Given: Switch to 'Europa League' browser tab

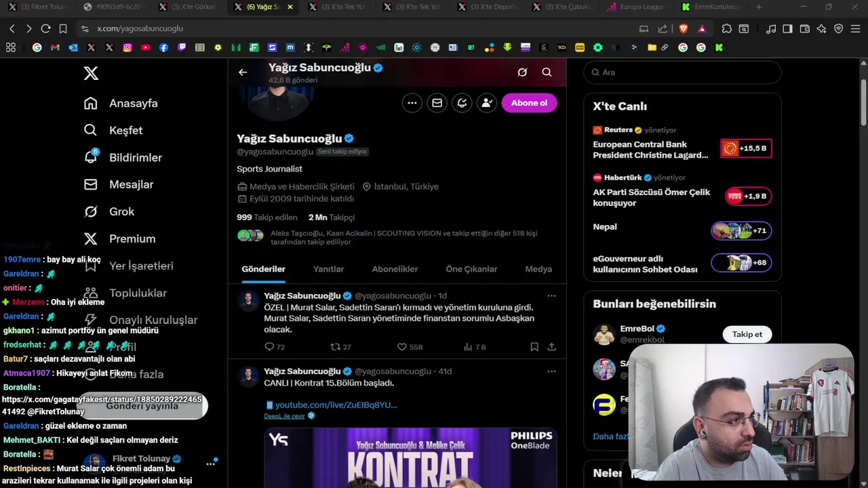Looking at the screenshot, I should 636,7.
